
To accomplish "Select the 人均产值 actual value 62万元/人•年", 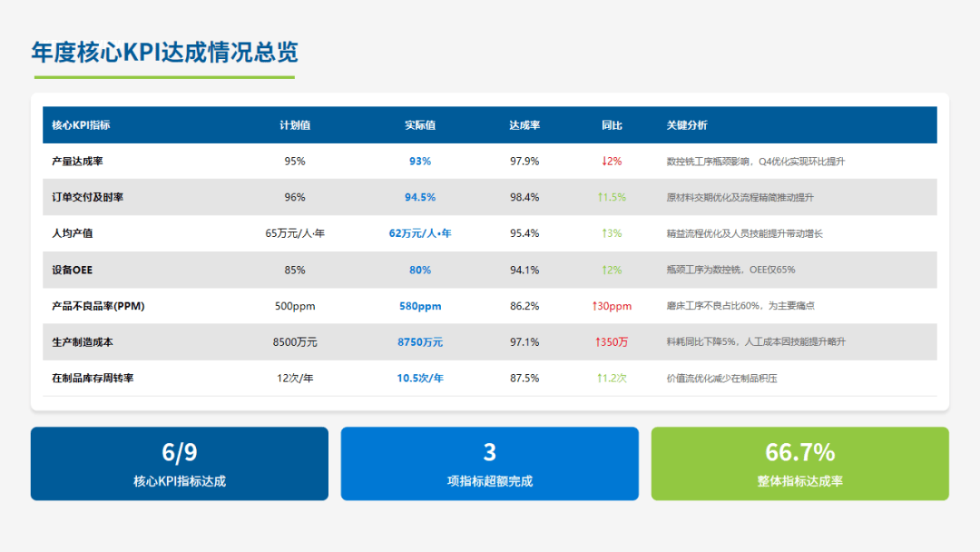I will click(x=420, y=233).
